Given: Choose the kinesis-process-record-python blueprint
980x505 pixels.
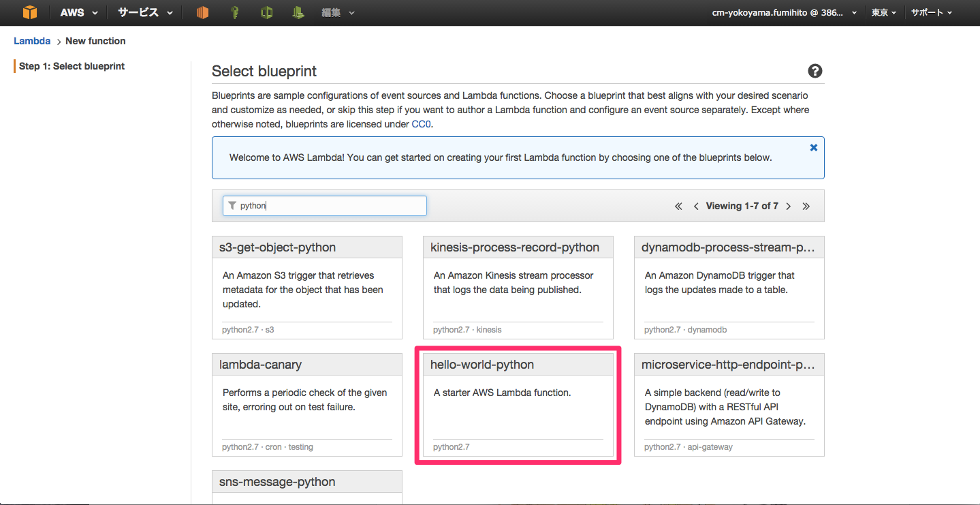Looking at the screenshot, I should coord(518,288).
